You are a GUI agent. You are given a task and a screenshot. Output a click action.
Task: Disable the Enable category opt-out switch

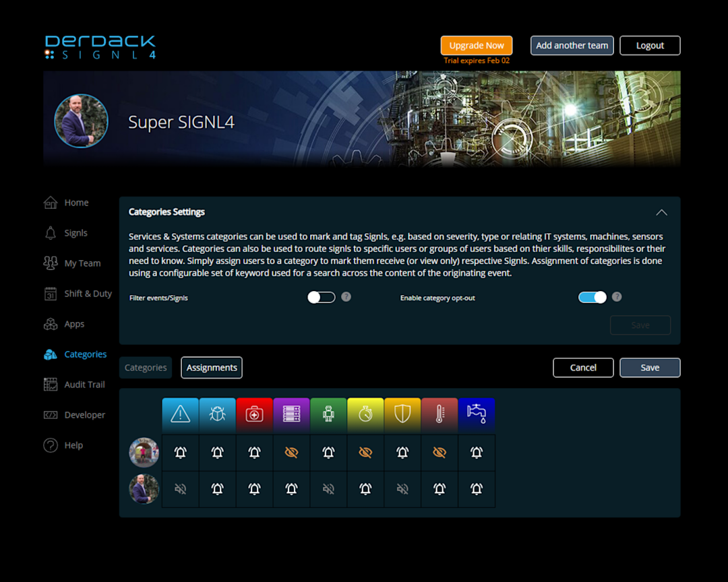click(593, 297)
